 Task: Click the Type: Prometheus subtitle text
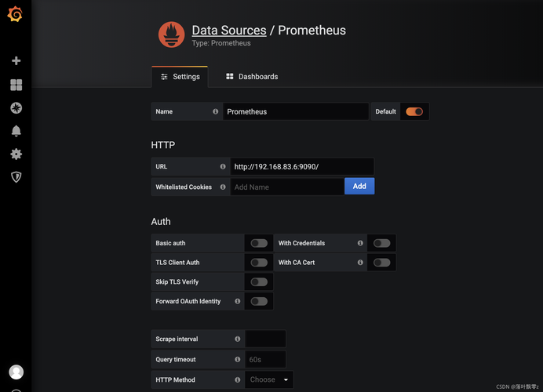click(x=221, y=43)
